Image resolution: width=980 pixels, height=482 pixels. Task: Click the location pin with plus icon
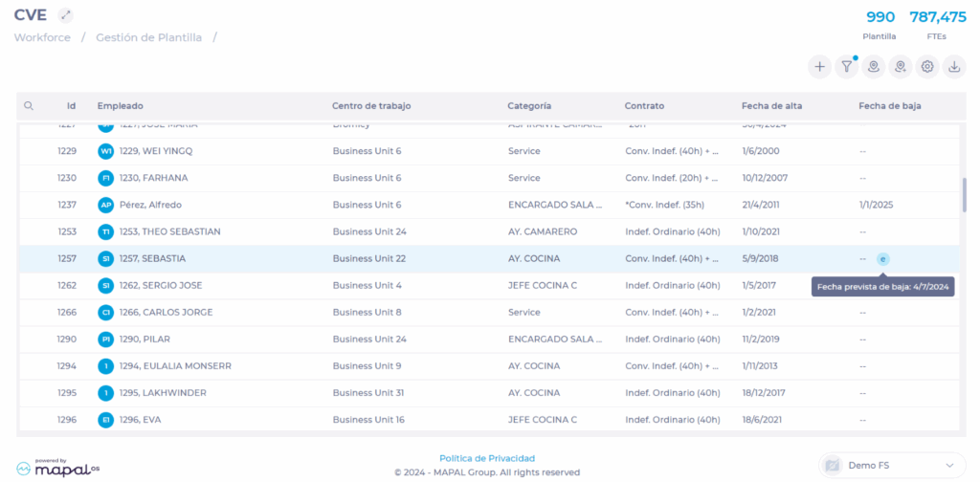pyautogui.click(x=900, y=66)
